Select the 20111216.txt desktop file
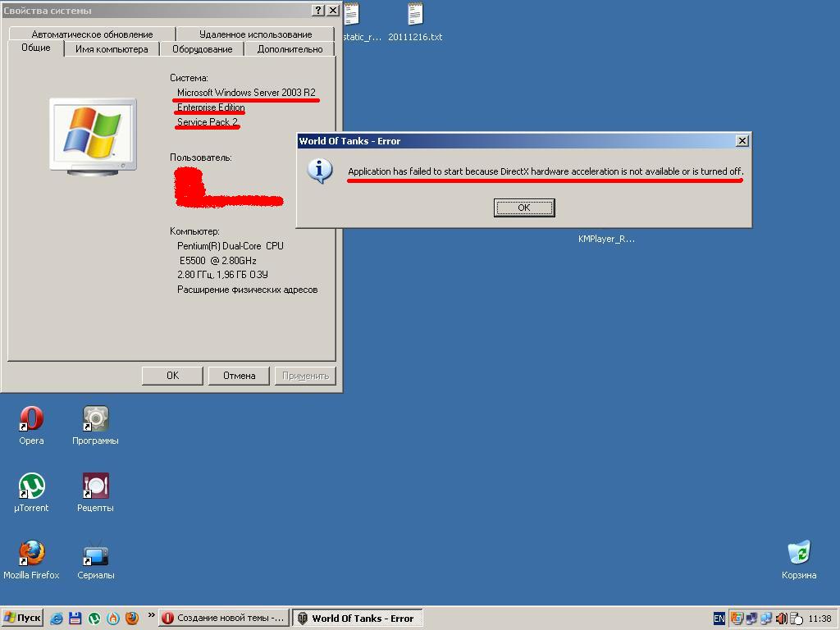The height and width of the screenshot is (630, 840). coord(415,22)
